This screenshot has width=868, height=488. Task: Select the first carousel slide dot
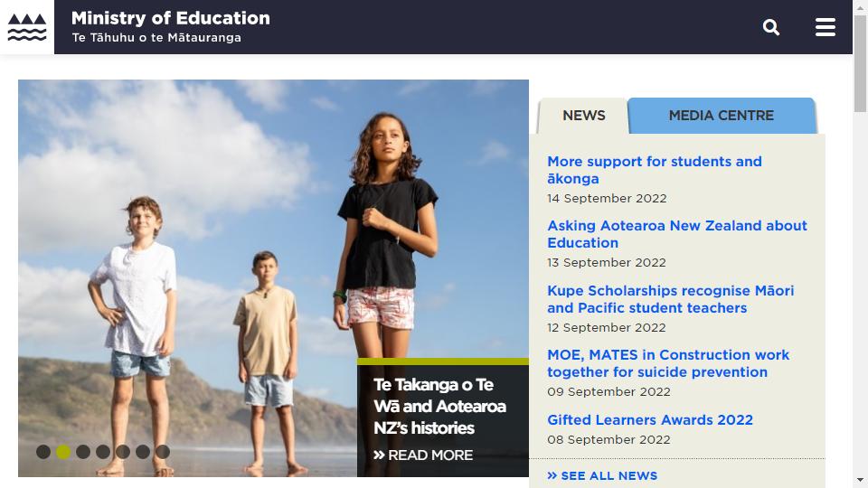coord(43,452)
